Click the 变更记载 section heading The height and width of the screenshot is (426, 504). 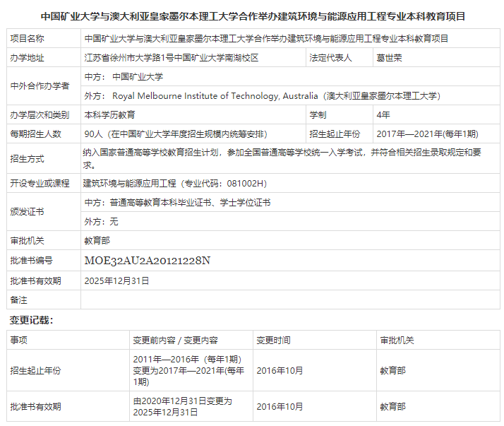pos(32,320)
